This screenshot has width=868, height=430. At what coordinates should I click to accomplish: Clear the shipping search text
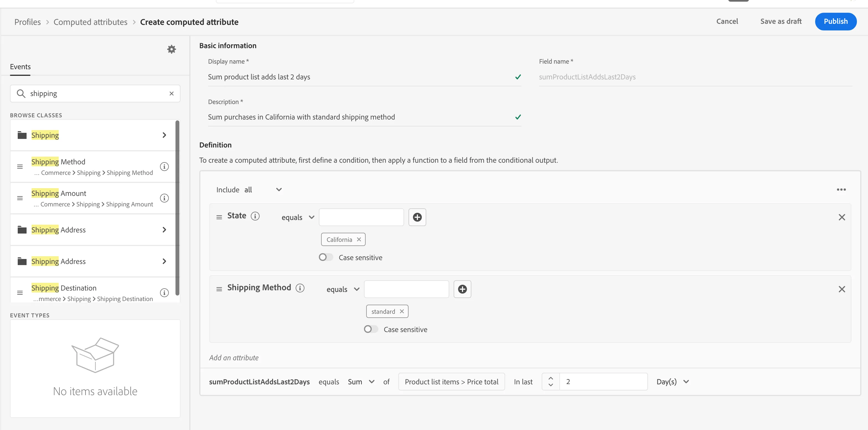click(172, 94)
